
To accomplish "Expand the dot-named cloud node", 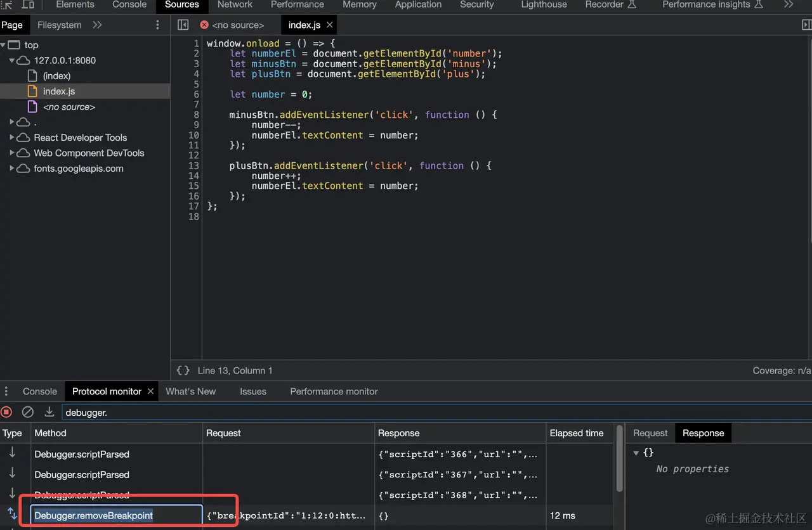I will (11, 122).
